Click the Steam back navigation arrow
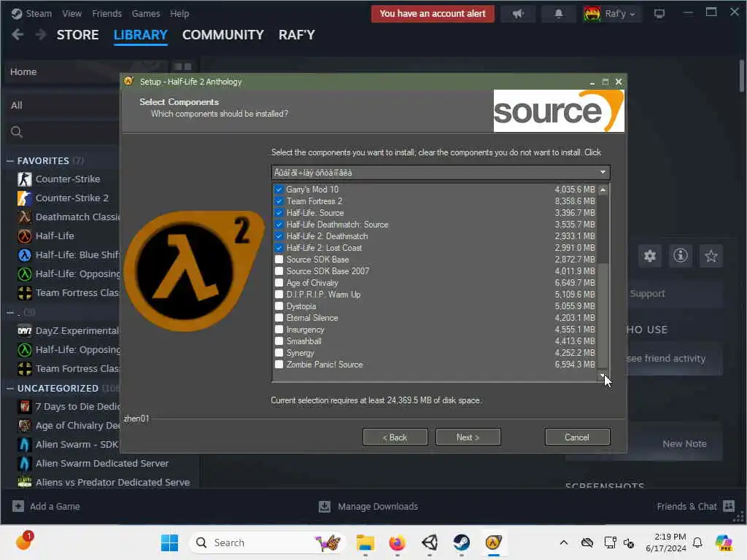 [x=18, y=35]
